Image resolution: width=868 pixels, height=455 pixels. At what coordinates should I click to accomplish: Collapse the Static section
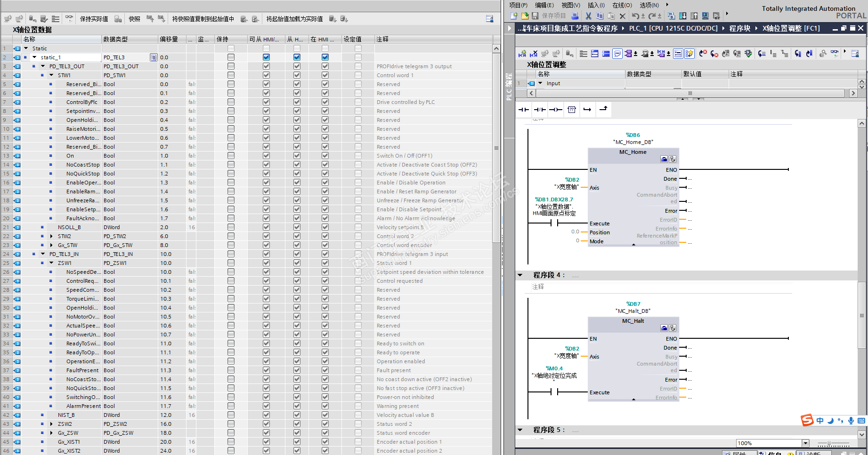click(x=26, y=48)
